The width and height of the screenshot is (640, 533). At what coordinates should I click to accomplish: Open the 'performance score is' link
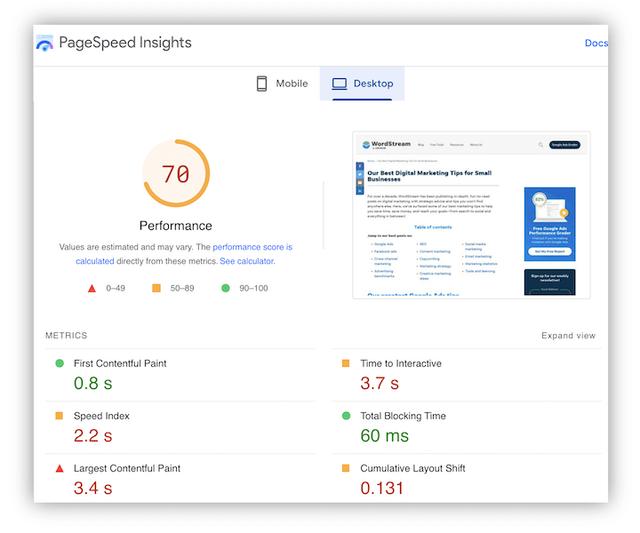(252, 247)
